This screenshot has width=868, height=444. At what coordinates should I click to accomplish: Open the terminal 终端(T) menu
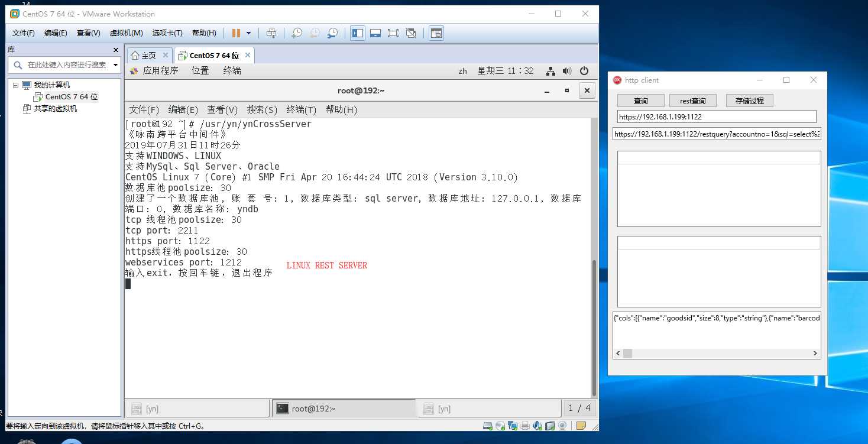[302, 110]
